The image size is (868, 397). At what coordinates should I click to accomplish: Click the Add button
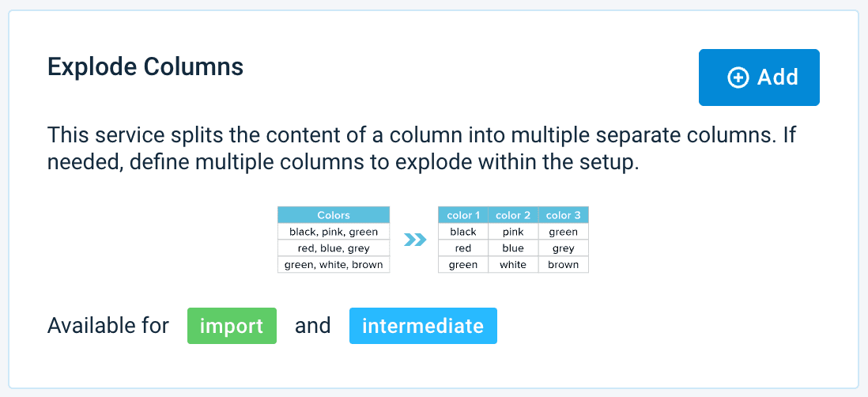coord(759,78)
